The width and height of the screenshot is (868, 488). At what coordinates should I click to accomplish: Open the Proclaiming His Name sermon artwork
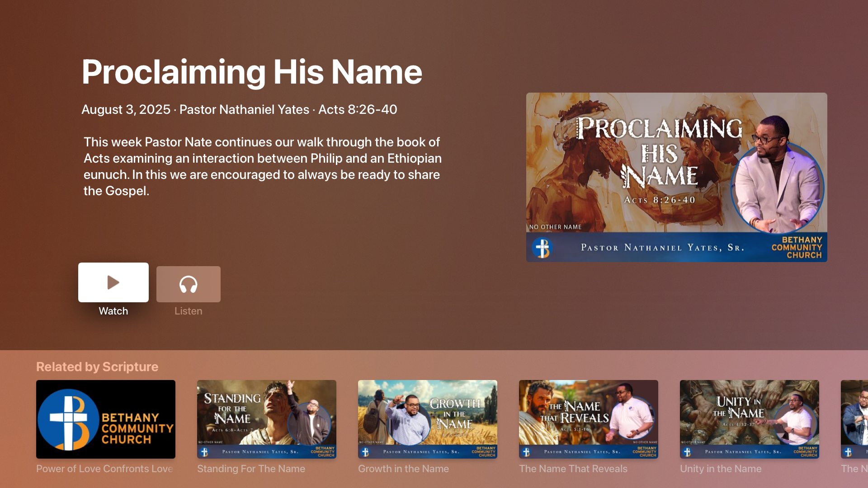click(677, 177)
